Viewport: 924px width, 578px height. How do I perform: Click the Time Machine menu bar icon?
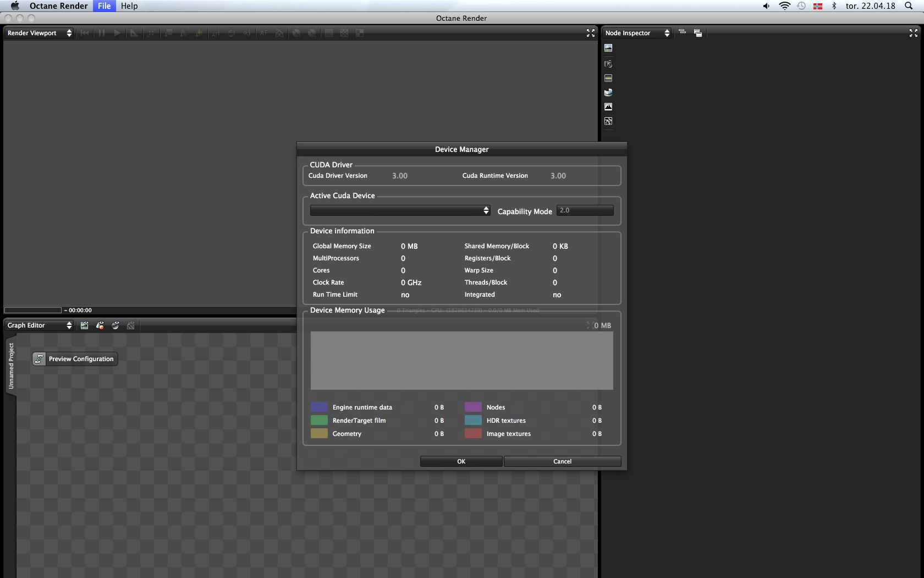[x=801, y=6]
